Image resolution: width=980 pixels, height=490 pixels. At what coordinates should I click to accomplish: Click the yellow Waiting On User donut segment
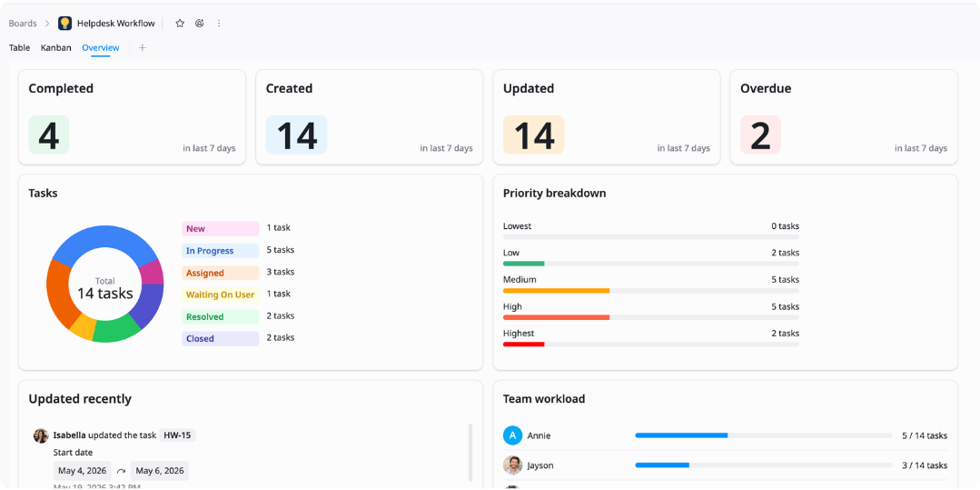(84, 326)
